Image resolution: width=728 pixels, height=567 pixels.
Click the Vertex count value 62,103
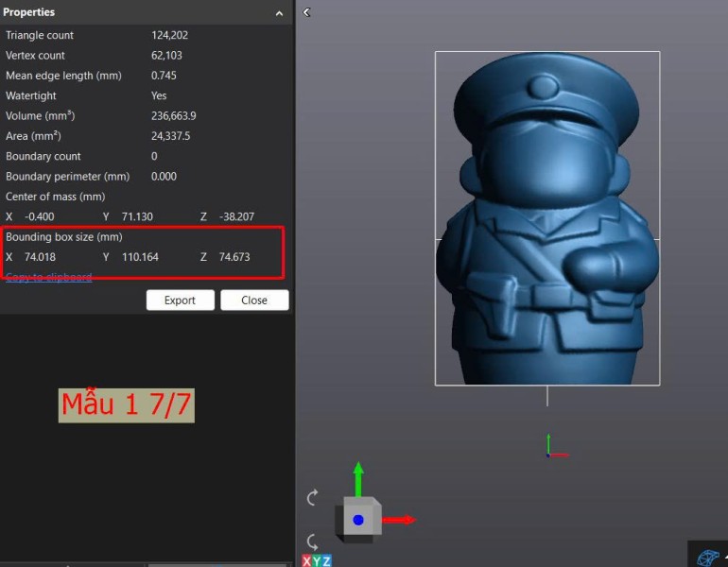point(166,56)
